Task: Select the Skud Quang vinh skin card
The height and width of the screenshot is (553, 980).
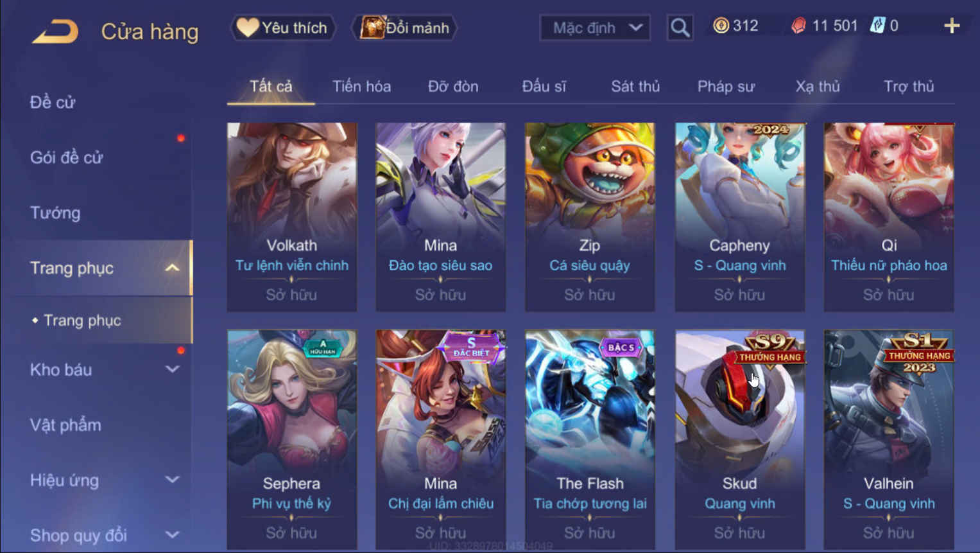Action: pyautogui.click(x=739, y=440)
